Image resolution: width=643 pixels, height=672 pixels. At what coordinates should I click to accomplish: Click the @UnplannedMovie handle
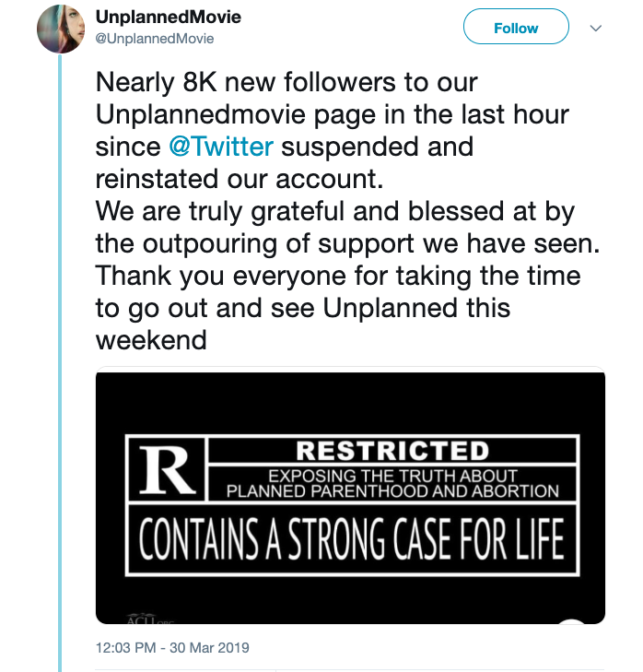155,39
